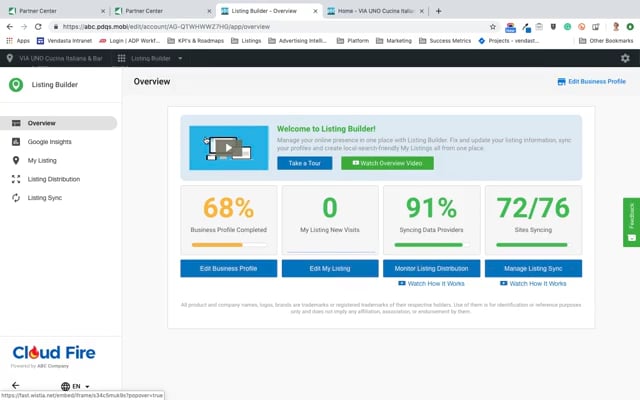Click Edit Business Profile link at top right
Image resolution: width=640 pixels, height=400 pixels.
tap(591, 82)
